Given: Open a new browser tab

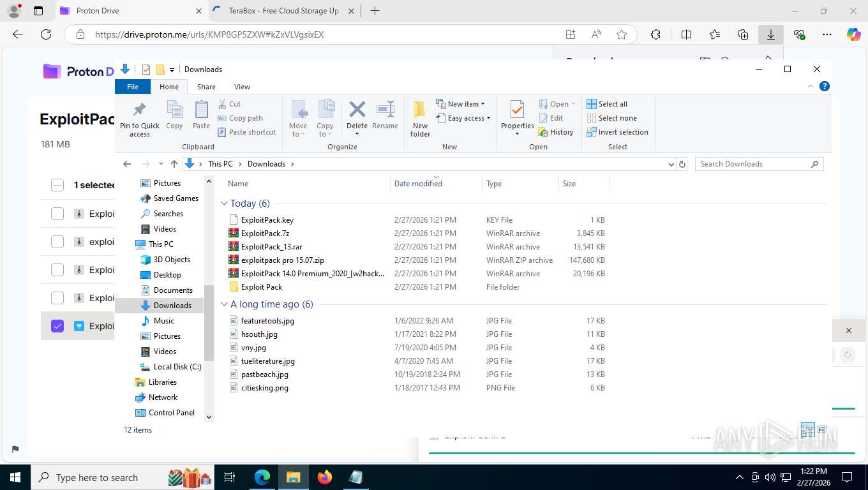Looking at the screenshot, I should tap(375, 11).
